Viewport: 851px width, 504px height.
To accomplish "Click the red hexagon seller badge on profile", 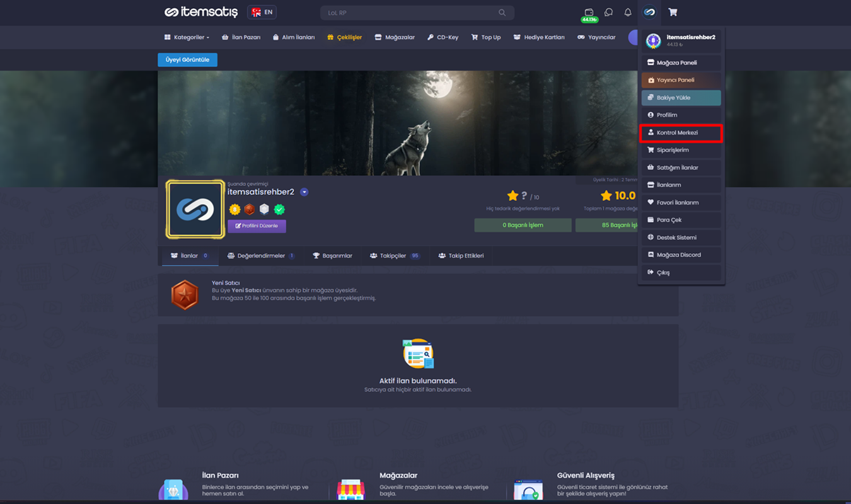I will coord(250,209).
